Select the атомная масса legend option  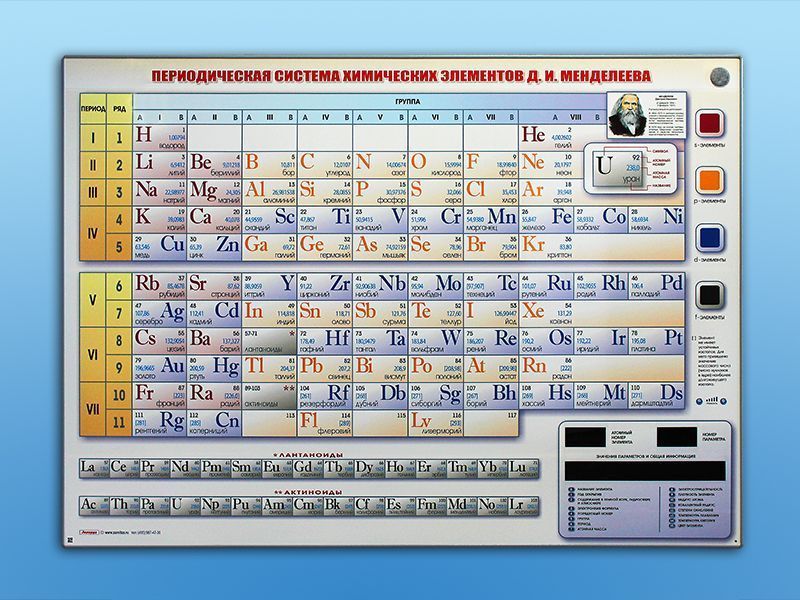coord(590,528)
